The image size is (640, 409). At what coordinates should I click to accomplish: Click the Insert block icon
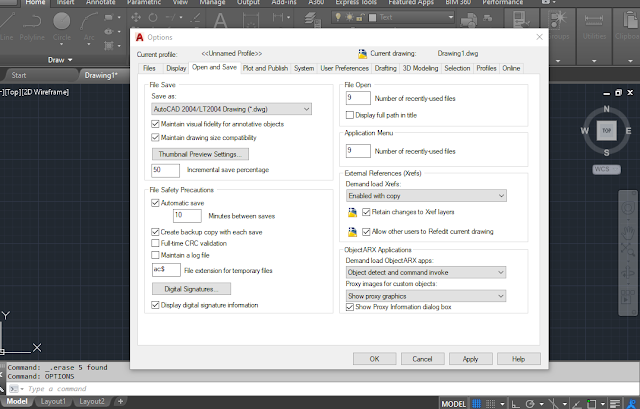(x=468, y=20)
